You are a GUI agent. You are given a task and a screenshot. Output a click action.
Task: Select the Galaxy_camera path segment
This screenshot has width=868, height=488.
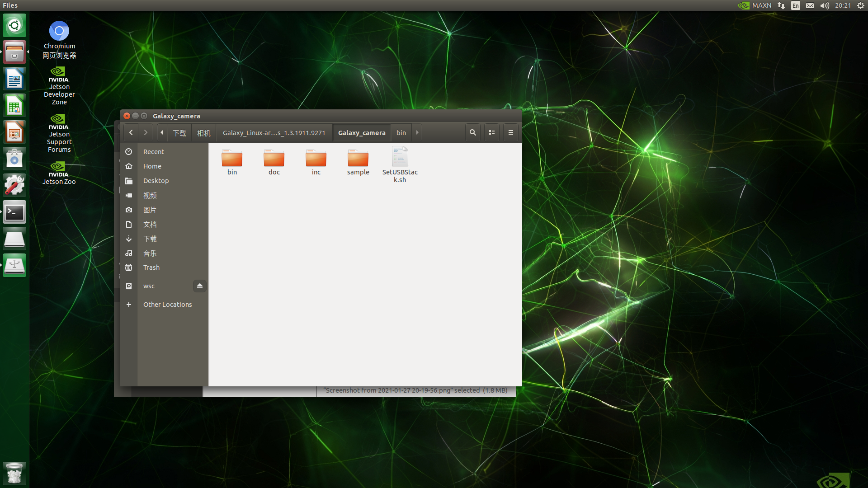pyautogui.click(x=362, y=133)
